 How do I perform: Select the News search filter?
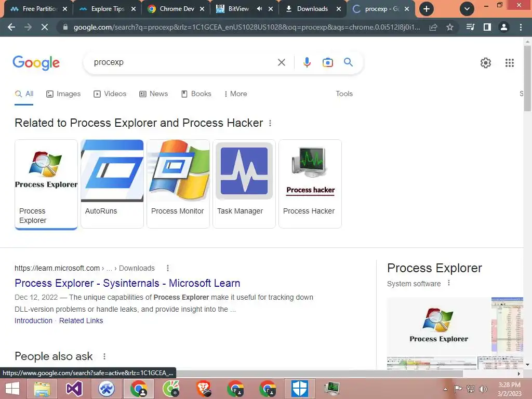click(154, 94)
